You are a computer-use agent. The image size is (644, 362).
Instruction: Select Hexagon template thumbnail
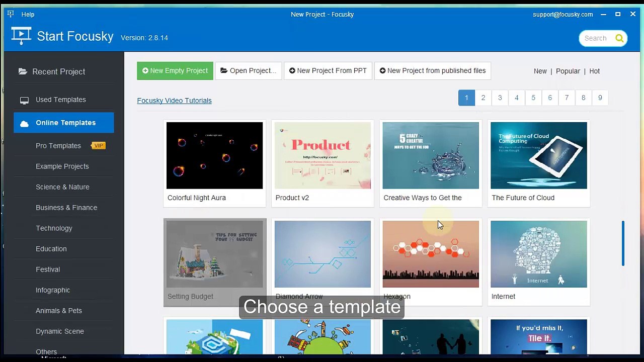point(431,254)
